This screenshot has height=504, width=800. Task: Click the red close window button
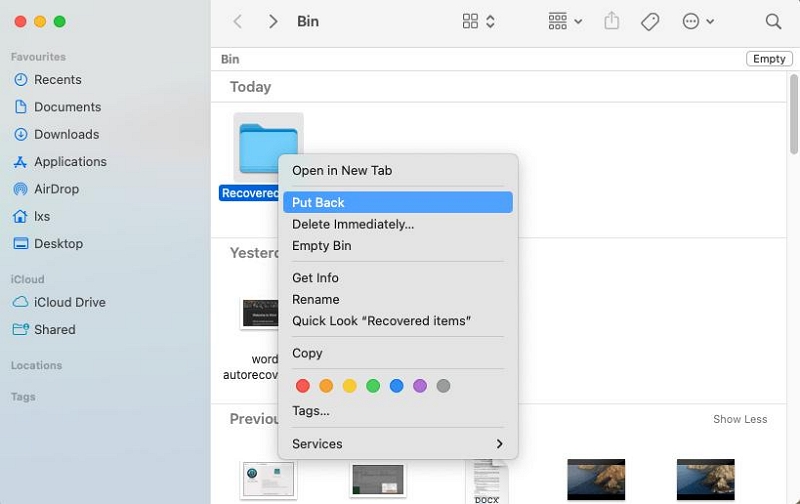tap(20, 21)
